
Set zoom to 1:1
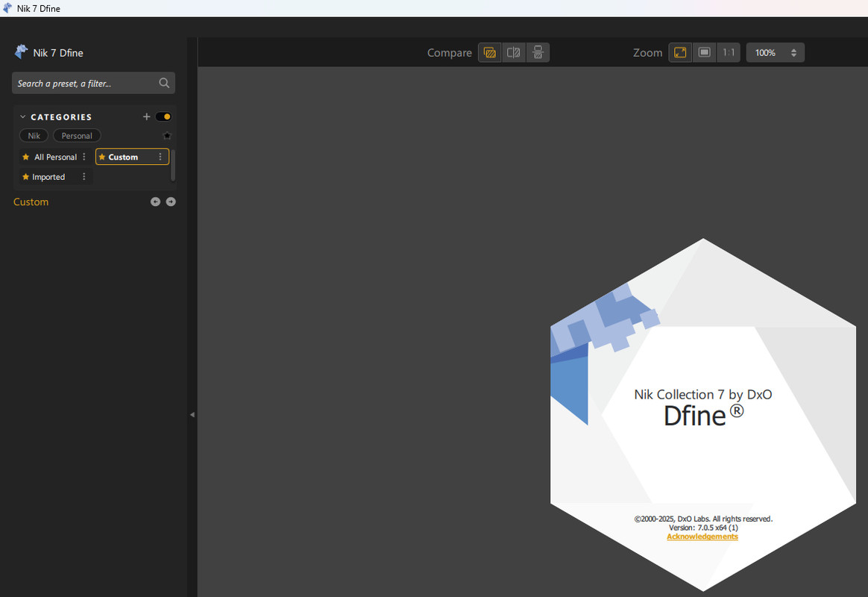coord(729,53)
